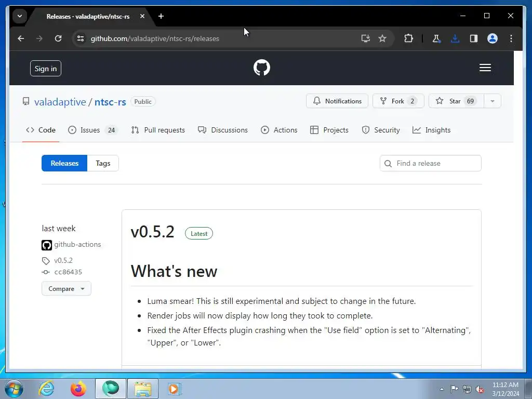
Task: Open Windows Media Player from taskbar
Action: click(175, 389)
